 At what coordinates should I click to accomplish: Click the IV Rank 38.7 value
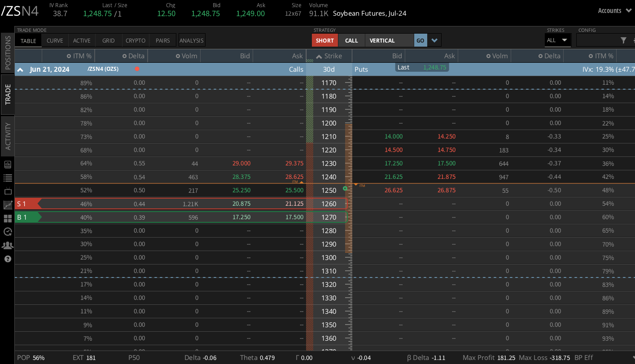[60, 13]
